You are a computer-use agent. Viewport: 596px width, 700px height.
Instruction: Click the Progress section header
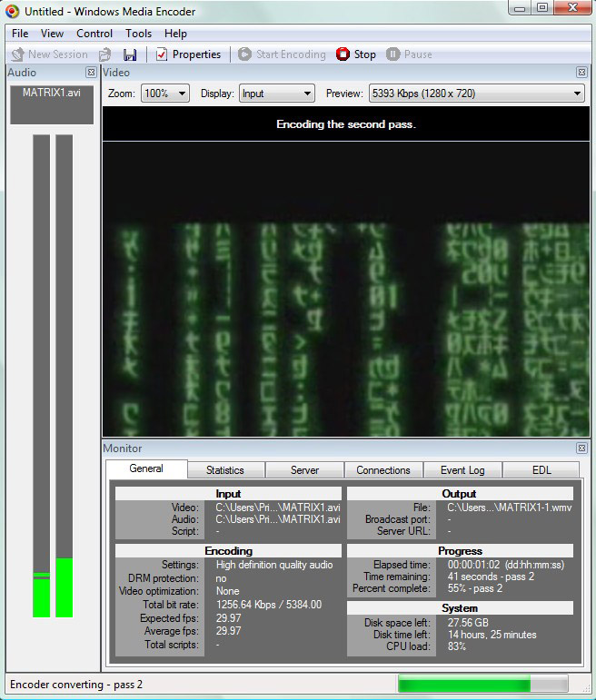point(460,550)
